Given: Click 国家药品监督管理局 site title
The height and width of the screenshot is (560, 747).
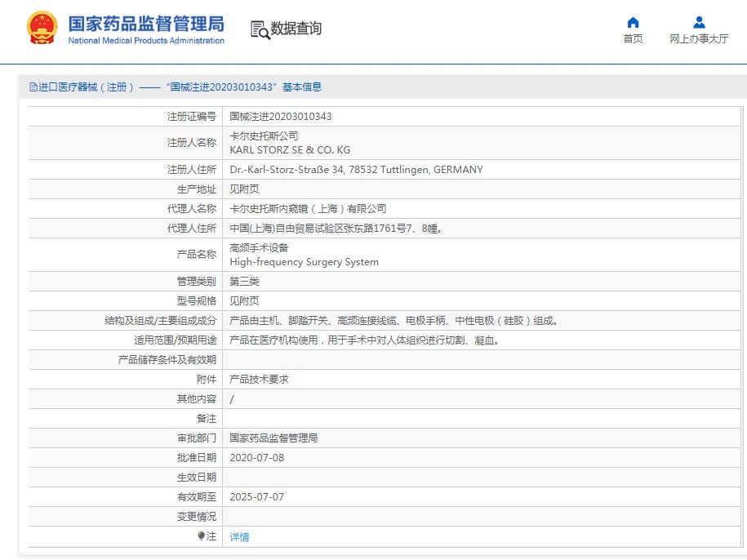Looking at the screenshot, I should point(146,24).
